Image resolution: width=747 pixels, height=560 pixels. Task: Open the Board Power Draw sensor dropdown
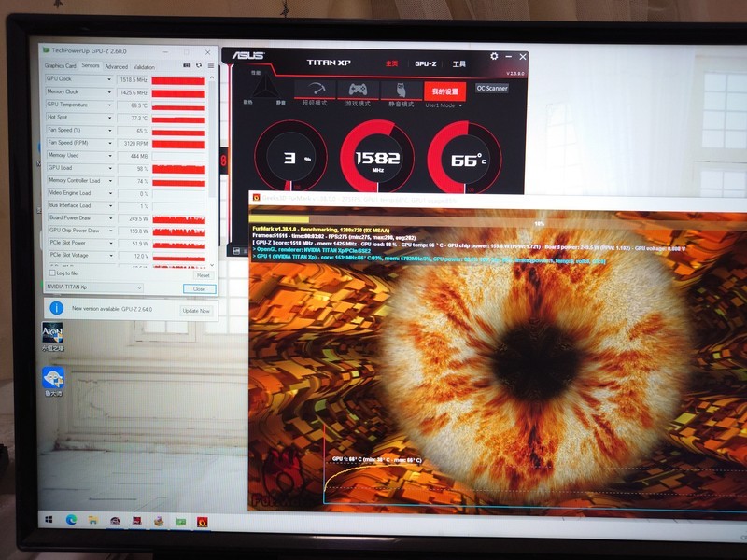tap(110, 218)
